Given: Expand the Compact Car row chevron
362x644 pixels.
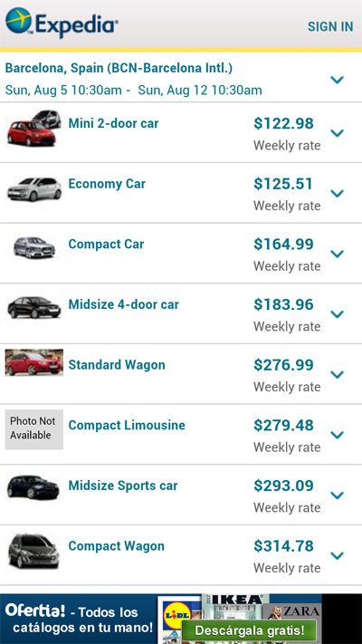Looking at the screenshot, I should (338, 254).
